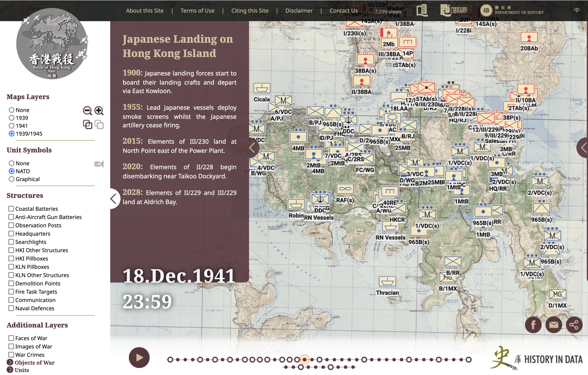Expand the Objects of War section
588x375 pixels.
pos(10,363)
